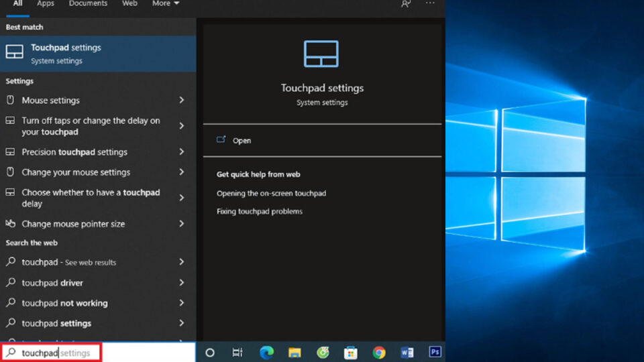Switch to the Apps tab

(46, 4)
